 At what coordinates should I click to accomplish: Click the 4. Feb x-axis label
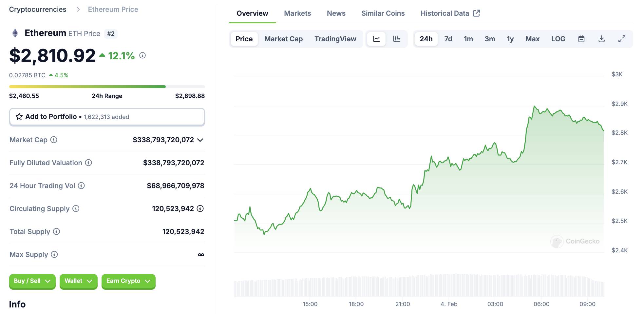[449, 304]
